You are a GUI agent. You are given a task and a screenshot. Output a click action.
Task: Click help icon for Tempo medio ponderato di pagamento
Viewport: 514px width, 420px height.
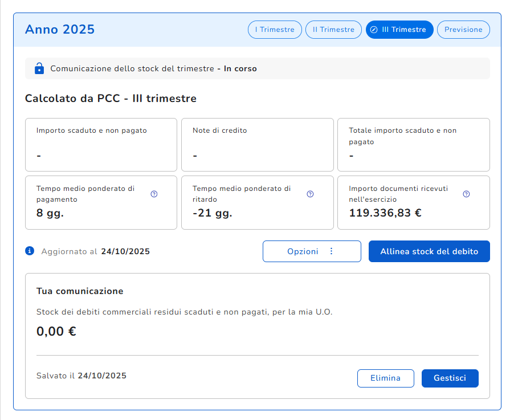(x=154, y=194)
